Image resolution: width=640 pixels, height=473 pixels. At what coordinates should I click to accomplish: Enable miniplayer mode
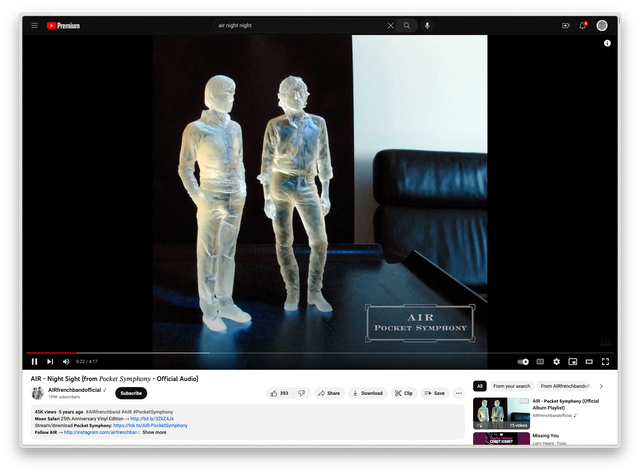573,362
